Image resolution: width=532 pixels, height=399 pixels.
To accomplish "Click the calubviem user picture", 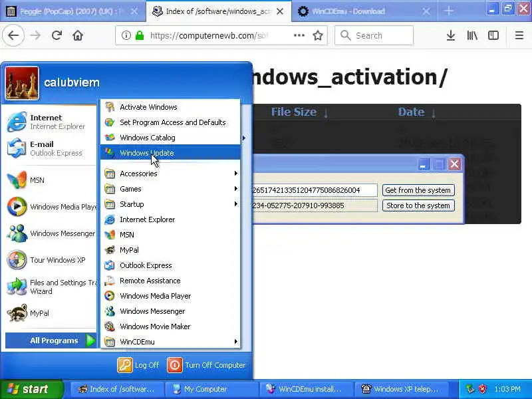I will [22, 83].
